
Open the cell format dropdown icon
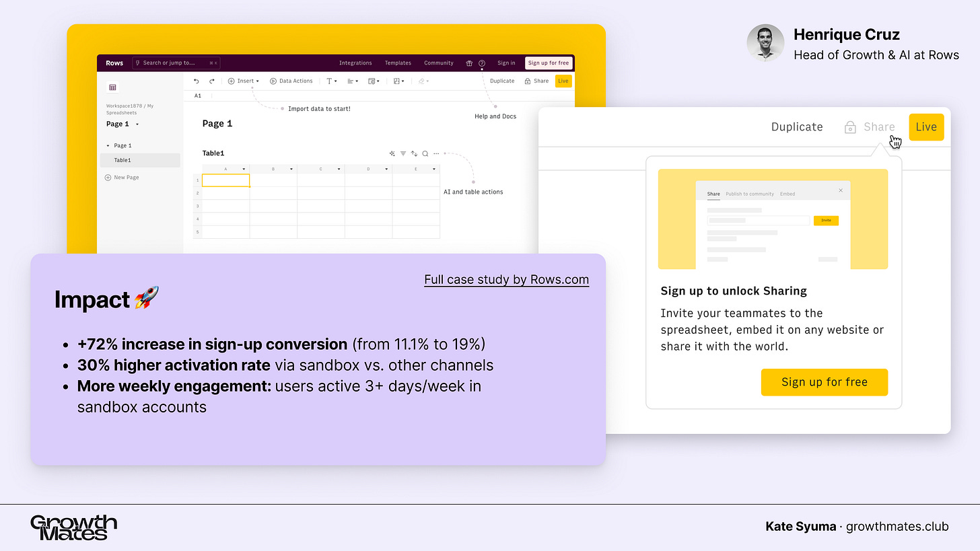click(x=374, y=81)
